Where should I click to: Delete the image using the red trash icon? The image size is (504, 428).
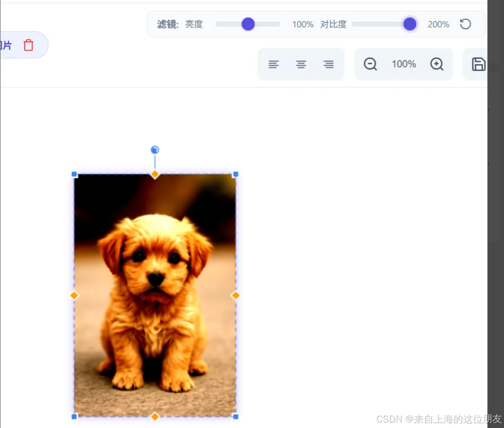(x=29, y=45)
